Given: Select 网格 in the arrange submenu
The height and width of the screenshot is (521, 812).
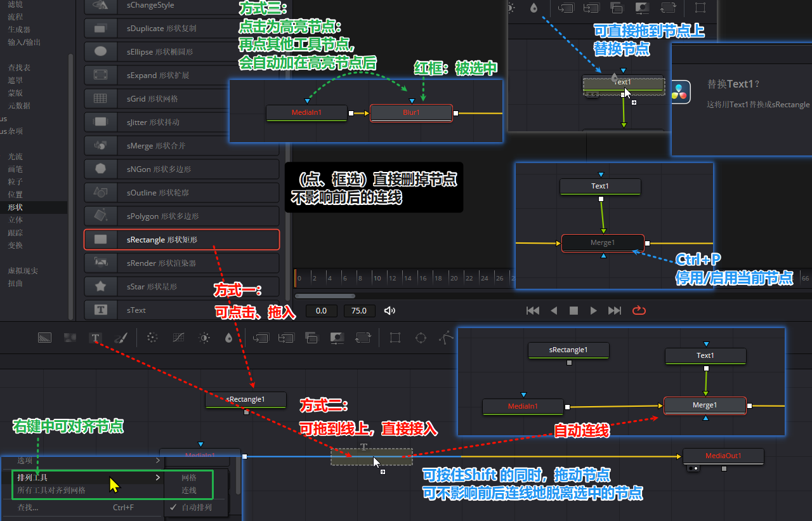Looking at the screenshot, I should (189, 477).
